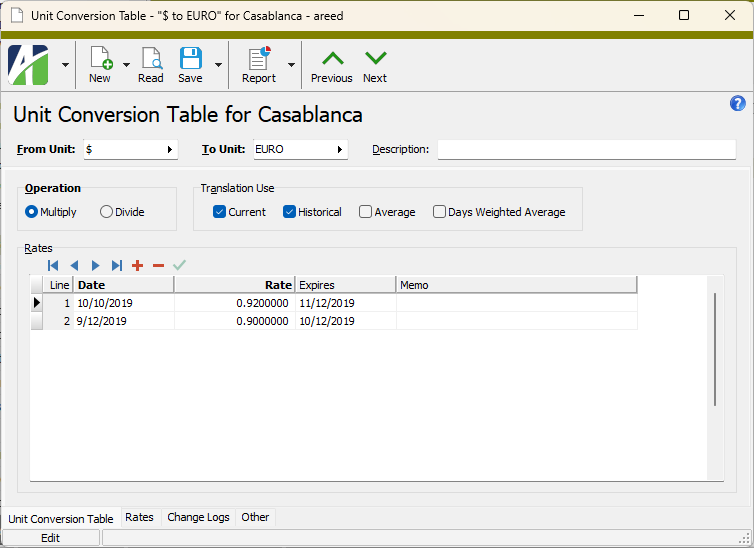754x548 pixels.
Task: Enable the Average checkbox
Action: pyautogui.click(x=366, y=212)
